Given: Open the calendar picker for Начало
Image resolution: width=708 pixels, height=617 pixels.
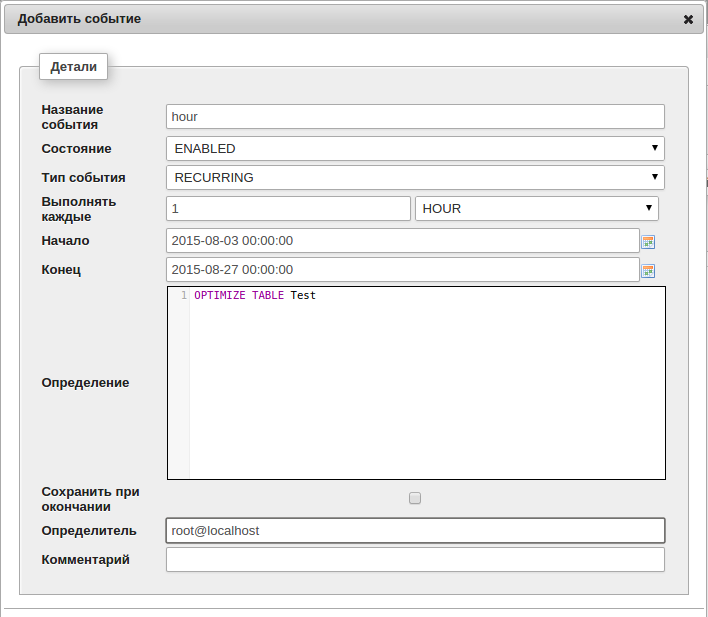Looking at the screenshot, I should [648, 242].
